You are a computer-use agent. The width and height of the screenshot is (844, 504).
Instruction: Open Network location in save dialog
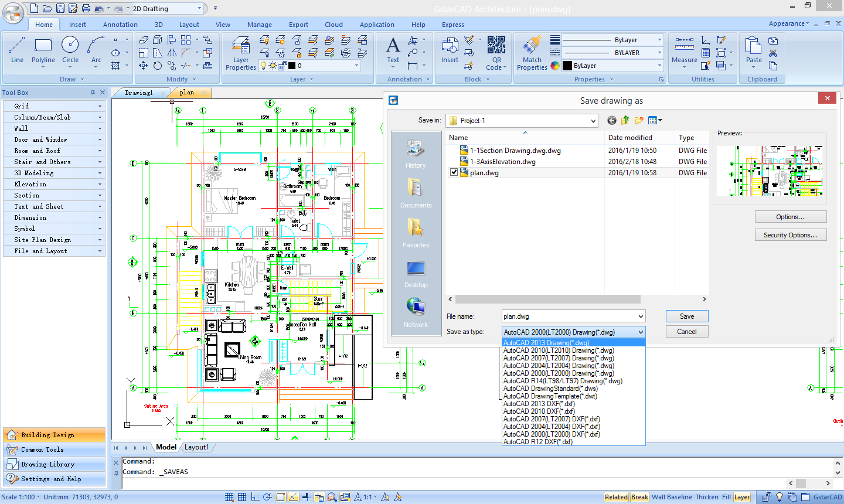pos(416,313)
